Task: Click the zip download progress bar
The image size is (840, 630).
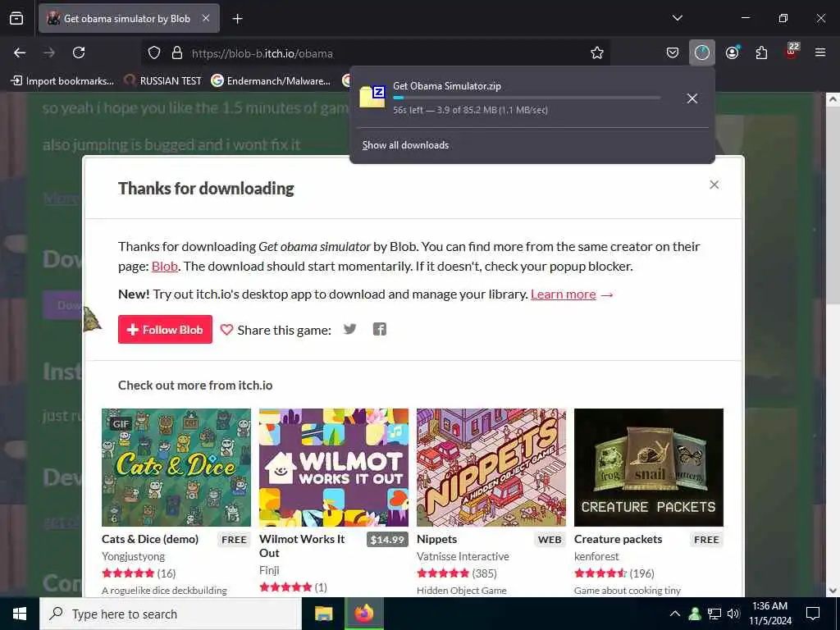Action: point(527,98)
